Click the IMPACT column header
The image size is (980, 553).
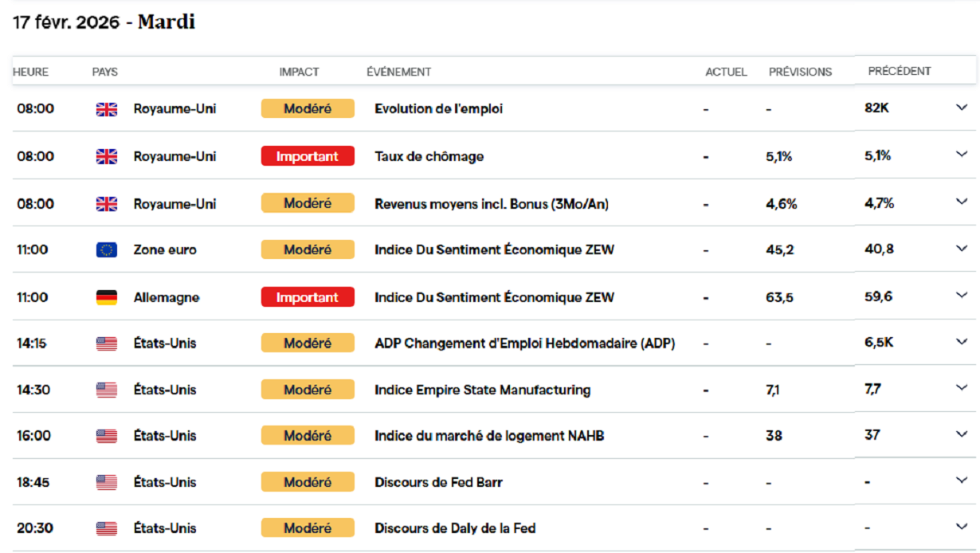299,72
